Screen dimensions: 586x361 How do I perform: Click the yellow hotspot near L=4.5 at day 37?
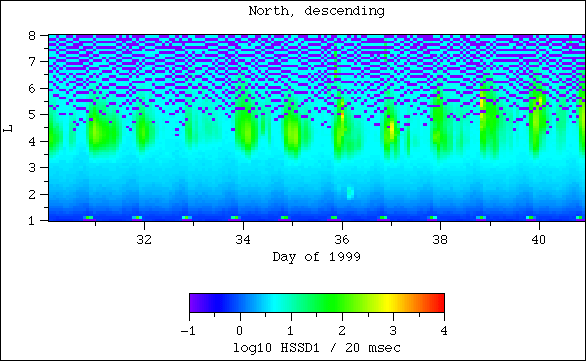point(392,130)
